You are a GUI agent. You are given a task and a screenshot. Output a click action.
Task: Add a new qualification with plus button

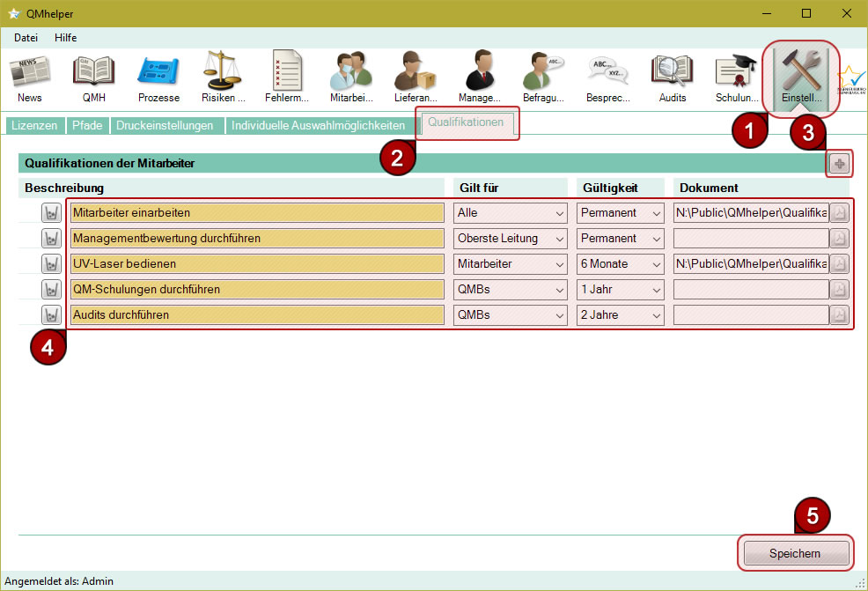click(839, 164)
